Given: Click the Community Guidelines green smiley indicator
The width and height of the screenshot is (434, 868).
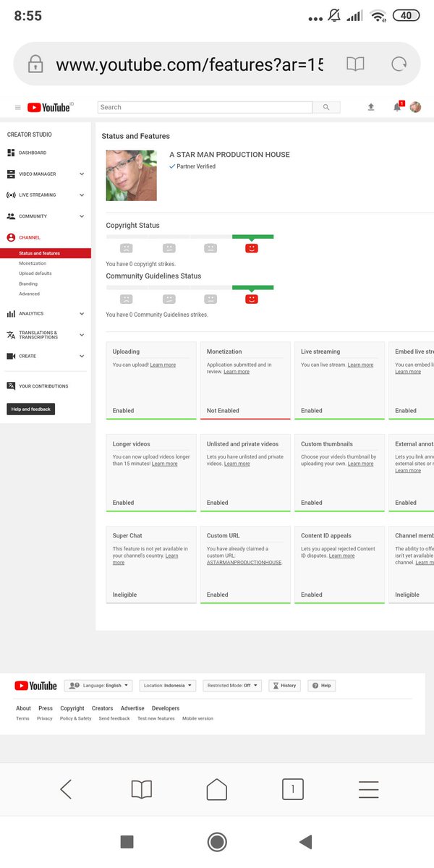Looking at the screenshot, I should [x=252, y=299].
